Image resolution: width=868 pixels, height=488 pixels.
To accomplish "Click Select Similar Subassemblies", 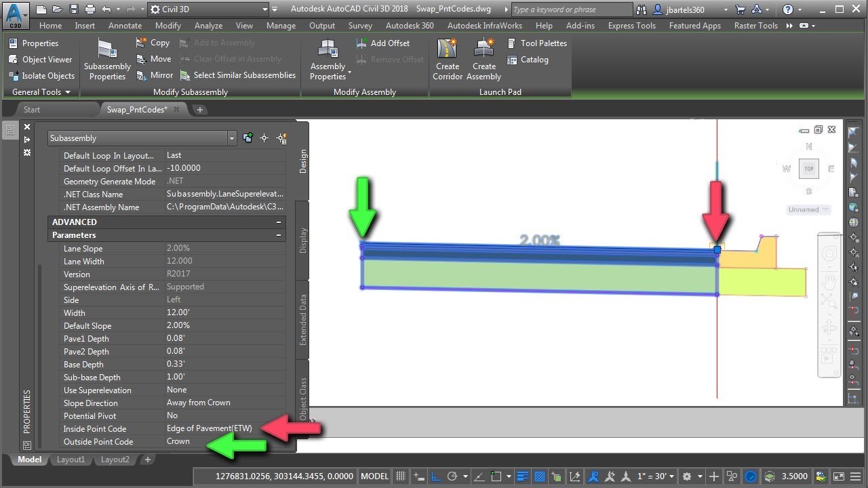I will tap(237, 75).
